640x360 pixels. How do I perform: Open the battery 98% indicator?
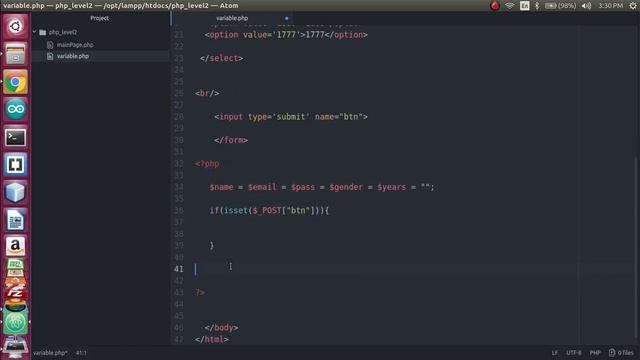pos(560,6)
